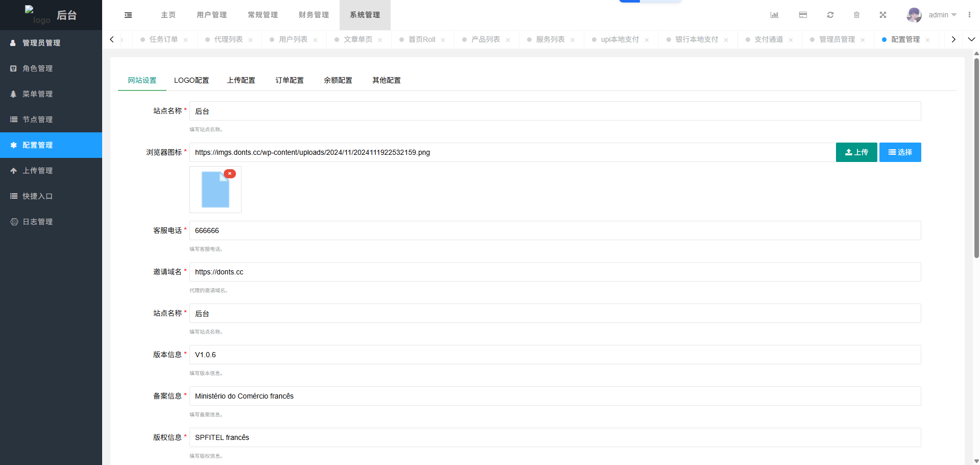Click the green 上传 button
Viewport: 980px width, 465px height.
tap(856, 152)
